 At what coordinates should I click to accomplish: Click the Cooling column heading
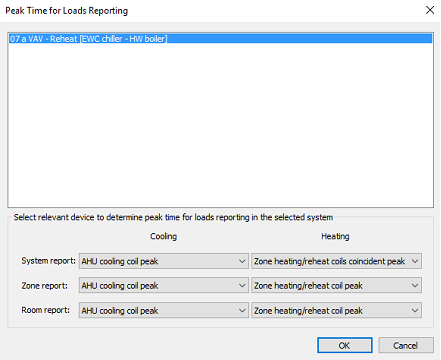click(163, 236)
